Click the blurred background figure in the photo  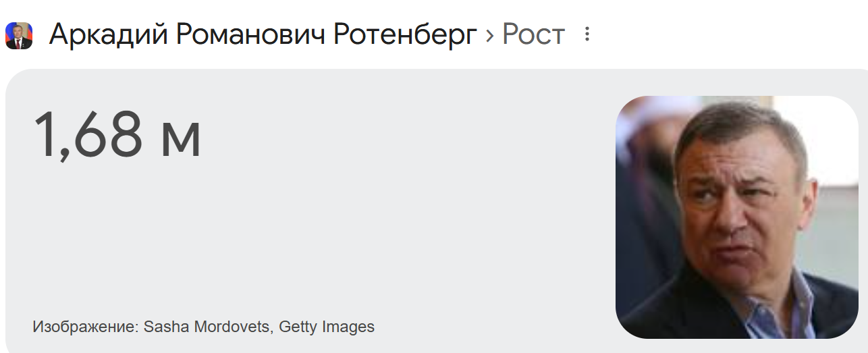pos(645,189)
